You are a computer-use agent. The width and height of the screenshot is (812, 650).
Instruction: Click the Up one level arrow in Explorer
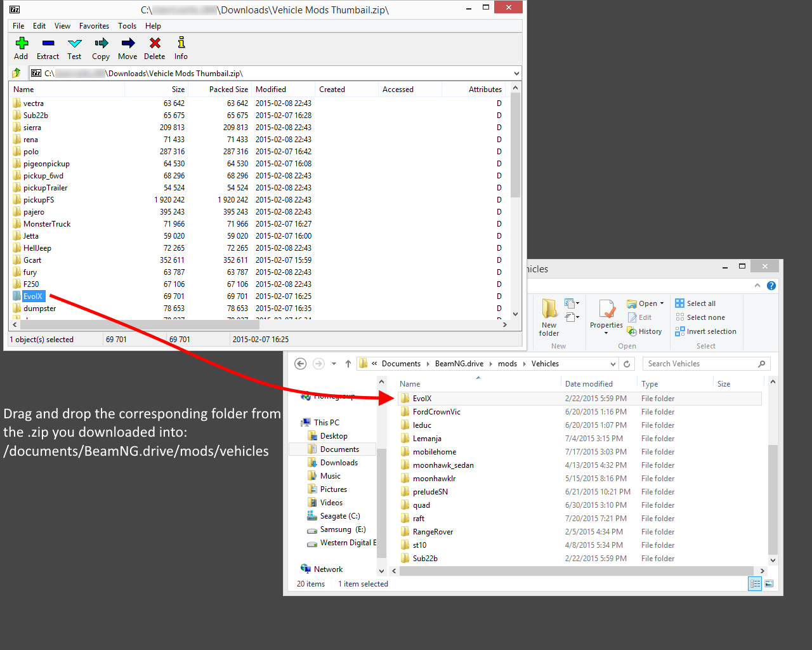pyautogui.click(x=348, y=364)
